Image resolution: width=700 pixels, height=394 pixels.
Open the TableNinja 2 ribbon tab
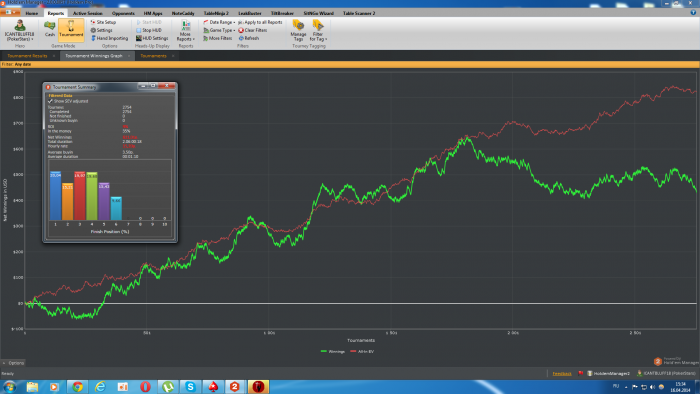(x=216, y=13)
